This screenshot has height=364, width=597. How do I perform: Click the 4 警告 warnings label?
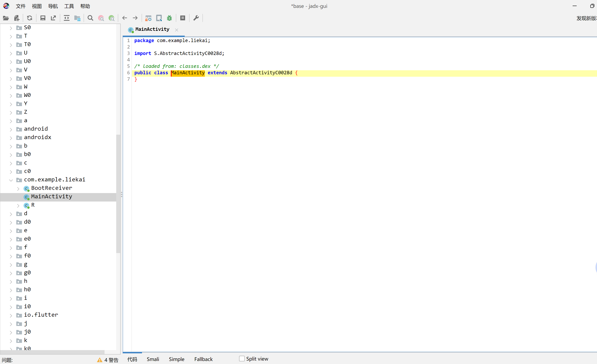coord(111,360)
